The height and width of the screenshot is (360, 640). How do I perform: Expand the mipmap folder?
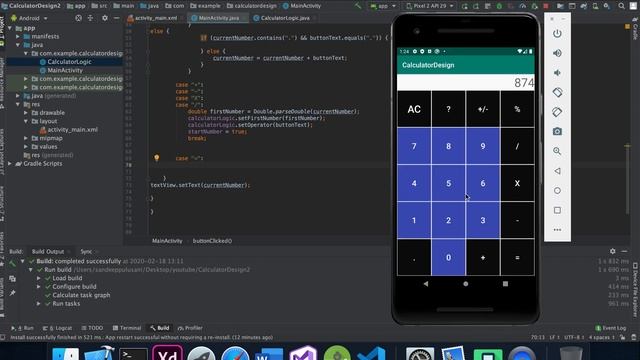pos(26,138)
